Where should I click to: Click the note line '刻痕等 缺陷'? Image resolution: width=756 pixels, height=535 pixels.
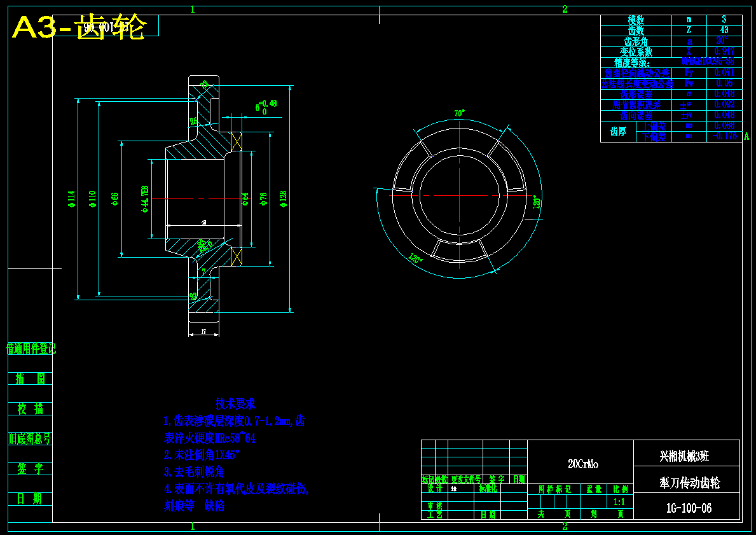tap(194, 506)
